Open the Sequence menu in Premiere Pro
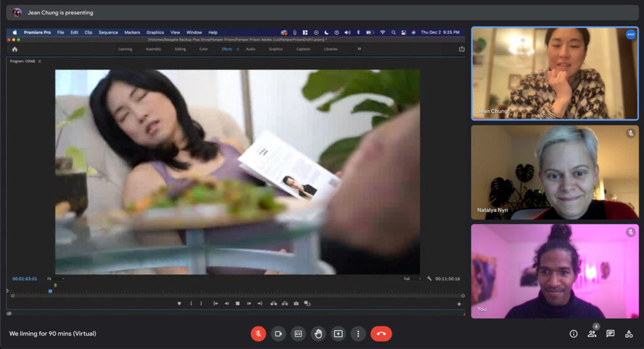 pyautogui.click(x=108, y=32)
